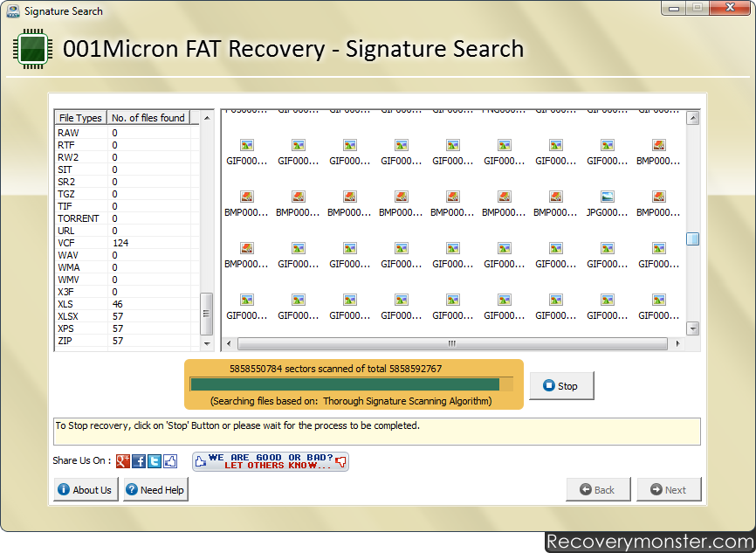The width and height of the screenshot is (756, 553).
Task: Click the 'Share Us On :' label
Action: pos(82,460)
